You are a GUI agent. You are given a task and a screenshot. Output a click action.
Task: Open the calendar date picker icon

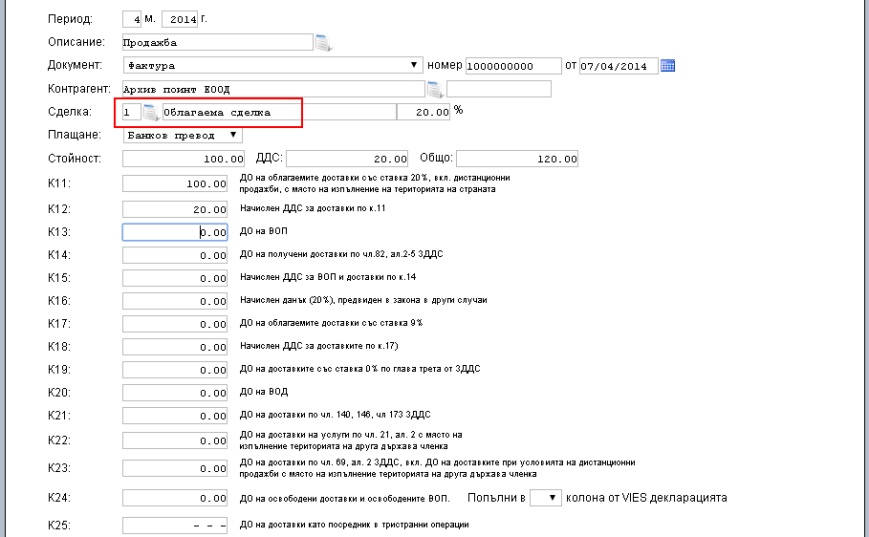(x=669, y=66)
